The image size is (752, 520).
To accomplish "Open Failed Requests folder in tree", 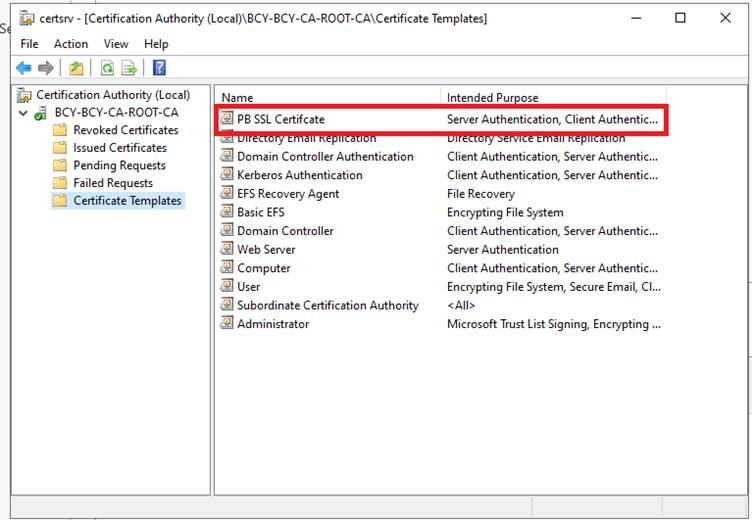I will pos(113,183).
